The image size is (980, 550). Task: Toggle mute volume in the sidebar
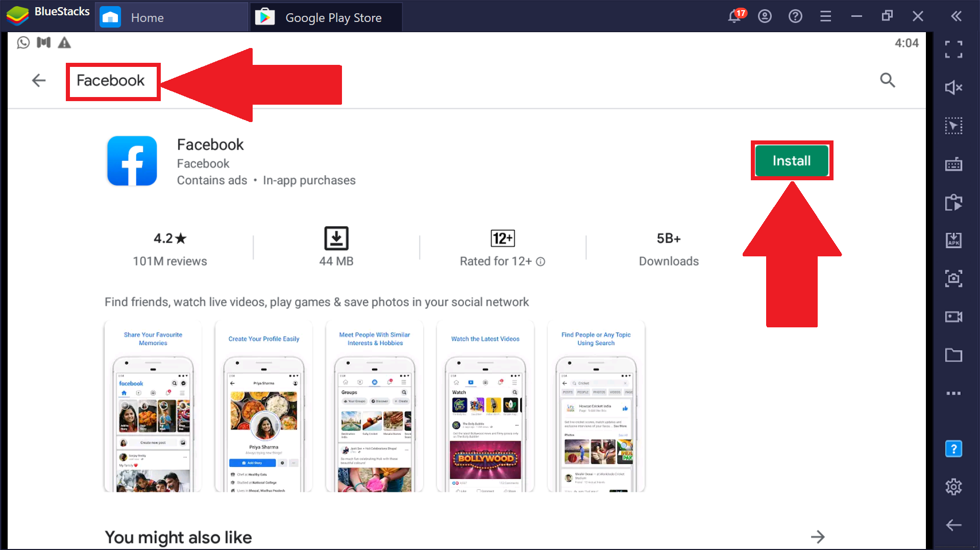pos(953,88)
